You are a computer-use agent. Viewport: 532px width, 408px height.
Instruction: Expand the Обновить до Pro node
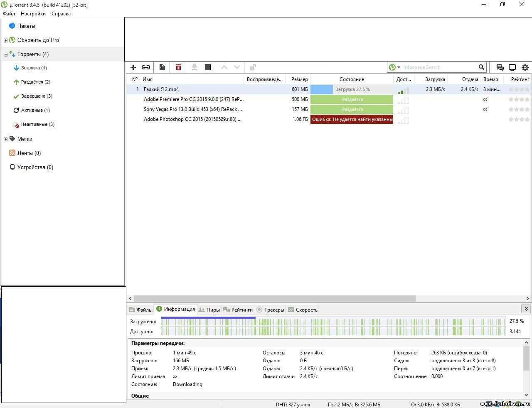tap(5, 40)
